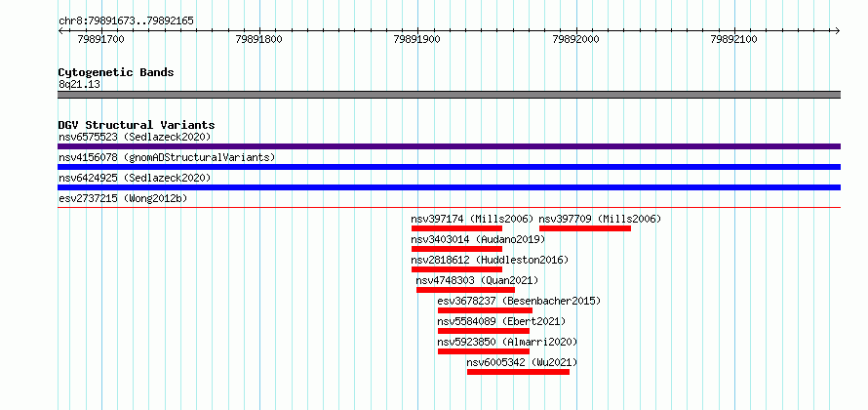This screenshot has height=410, width=868.
Task: Open variant nsv397174 (Mills2006) label
Action: click(x=472, y=219)
